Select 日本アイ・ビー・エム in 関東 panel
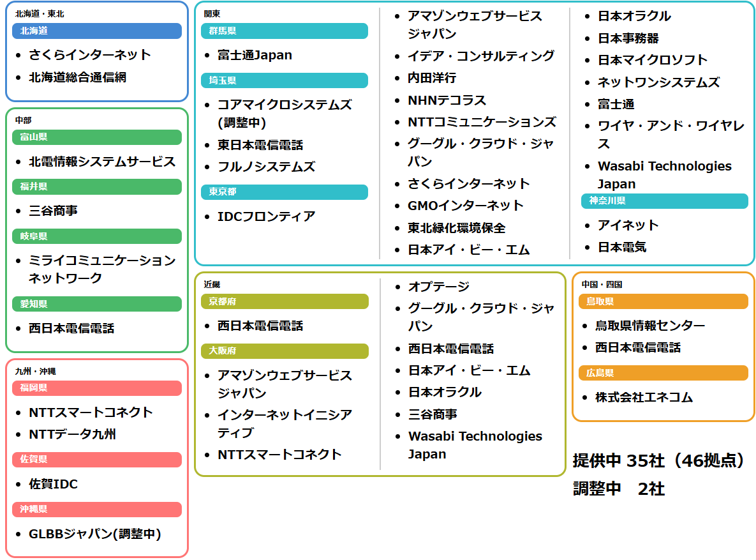Screen dimensions: 756x560 coord(469,250)
